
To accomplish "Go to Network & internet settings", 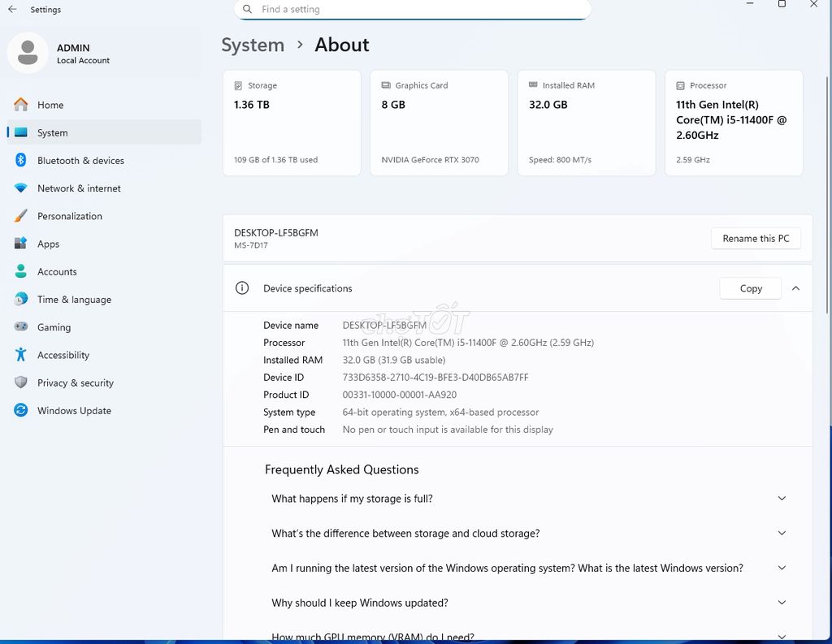I will coord(79,188).
